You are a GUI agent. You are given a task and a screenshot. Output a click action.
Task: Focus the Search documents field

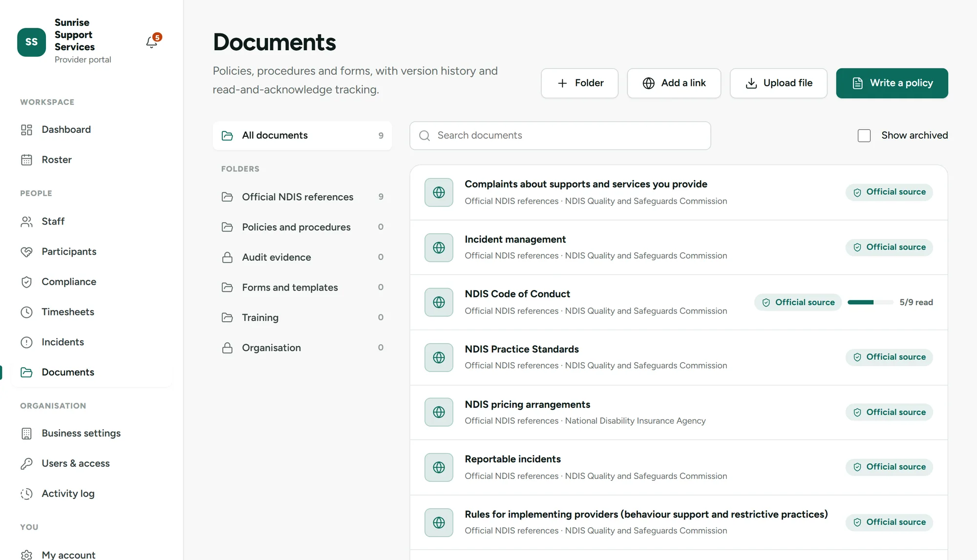coord(560,135)
